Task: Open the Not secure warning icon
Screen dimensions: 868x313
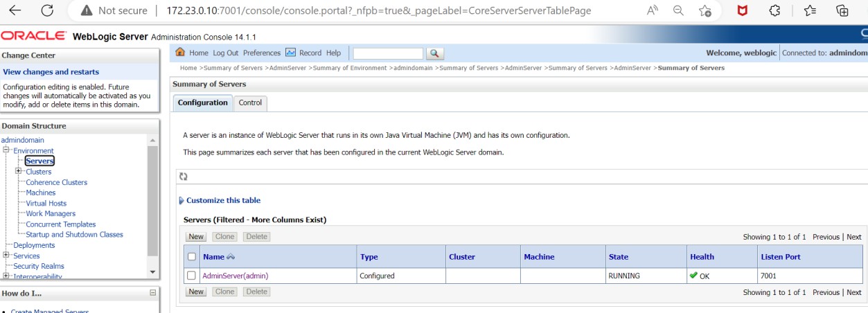Action: [87, 10]
